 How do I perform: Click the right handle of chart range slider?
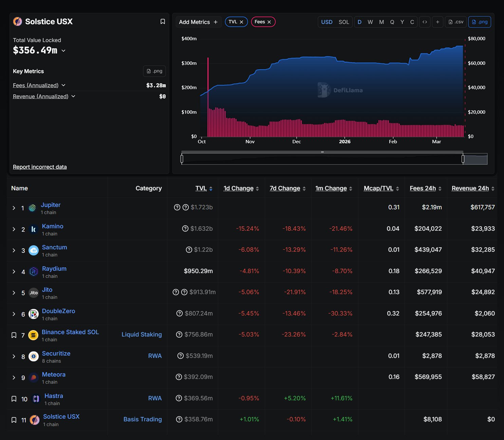463,159
